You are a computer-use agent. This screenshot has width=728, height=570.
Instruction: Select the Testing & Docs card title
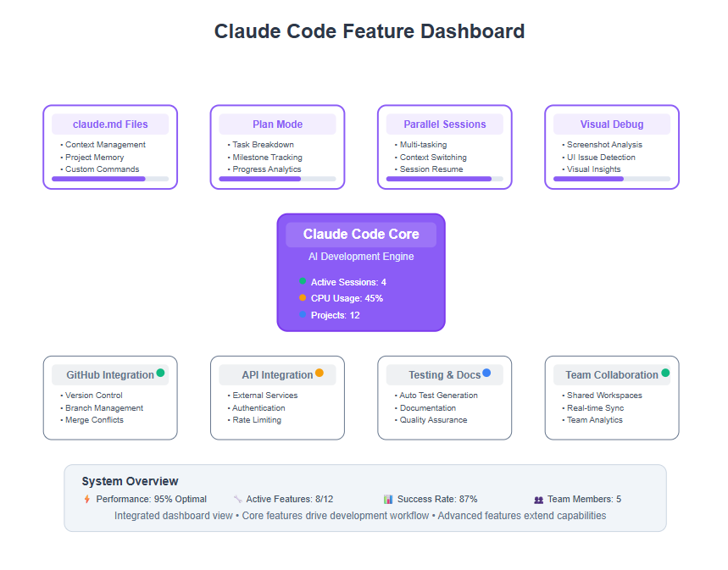(444, 375)
